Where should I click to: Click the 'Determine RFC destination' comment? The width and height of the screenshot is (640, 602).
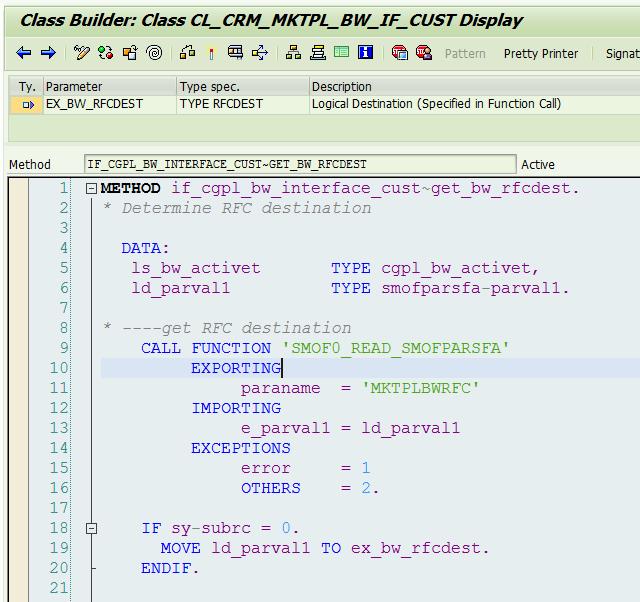(247, 208)
